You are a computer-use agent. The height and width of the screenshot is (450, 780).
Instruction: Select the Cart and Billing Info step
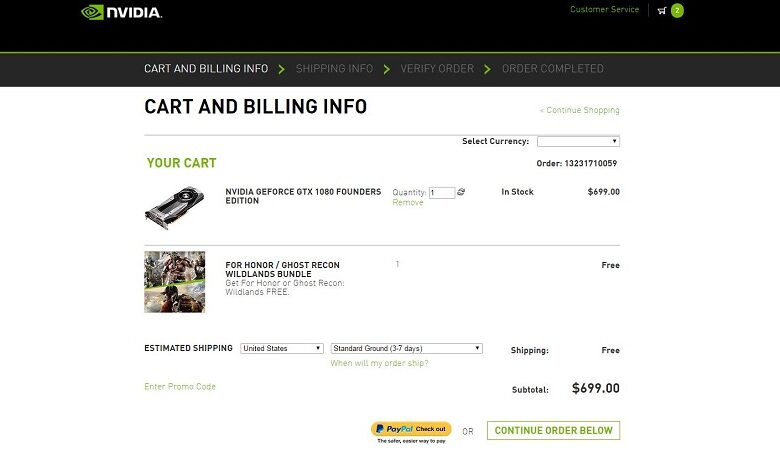[x=206, y=69]
